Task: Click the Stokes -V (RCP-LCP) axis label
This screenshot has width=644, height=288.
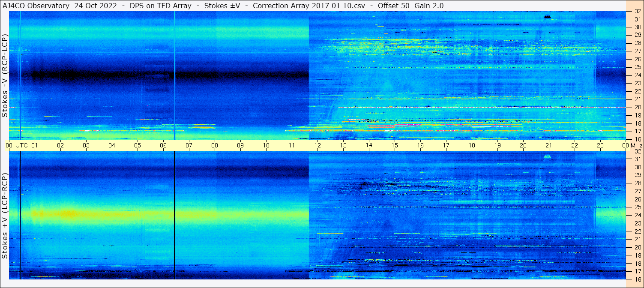Action: pos(5,75)
